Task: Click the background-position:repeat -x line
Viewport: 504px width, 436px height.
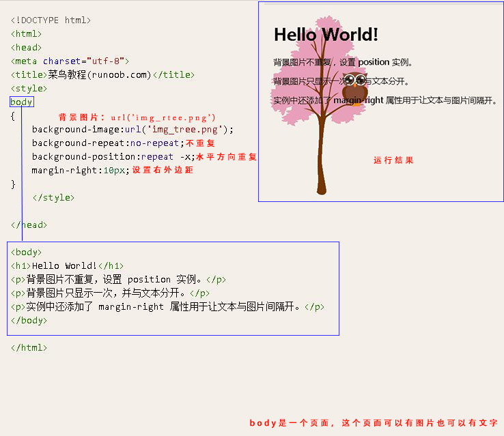Action: point(113,157)
